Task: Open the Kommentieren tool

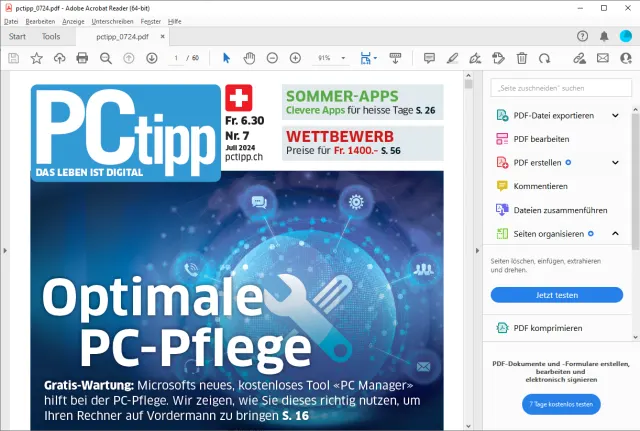Action: (x=540, y=186)
